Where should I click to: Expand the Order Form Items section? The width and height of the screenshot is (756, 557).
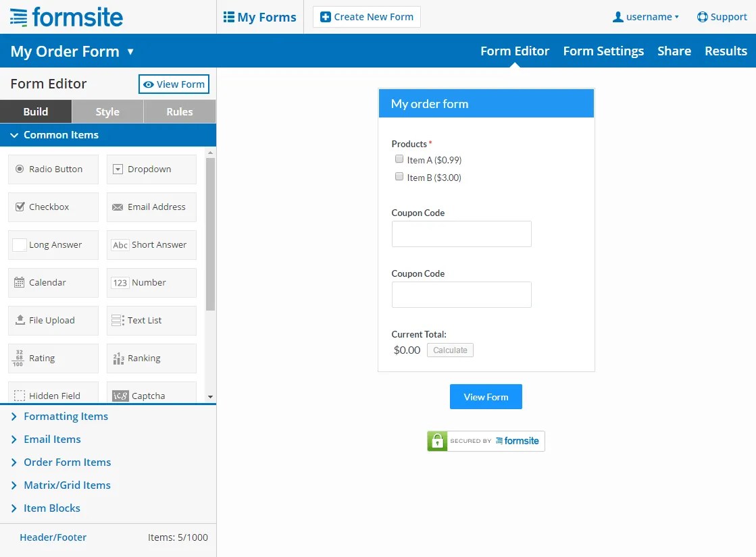(67, 462)
